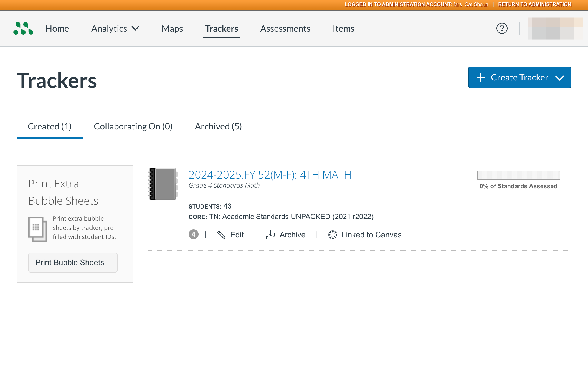Viewport: 588px width, 371px height.
Task: Click the gray number 4 badge
Action: pyautogui.click(x=194, y=234)
